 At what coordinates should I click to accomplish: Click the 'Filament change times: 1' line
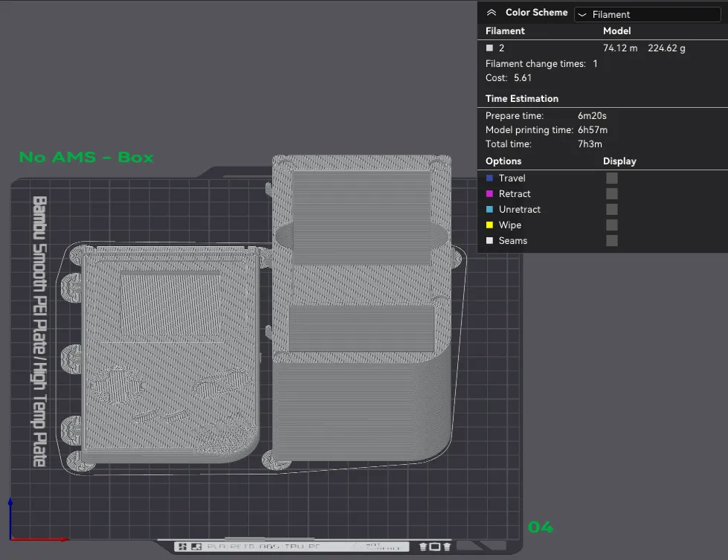[541, 64]
